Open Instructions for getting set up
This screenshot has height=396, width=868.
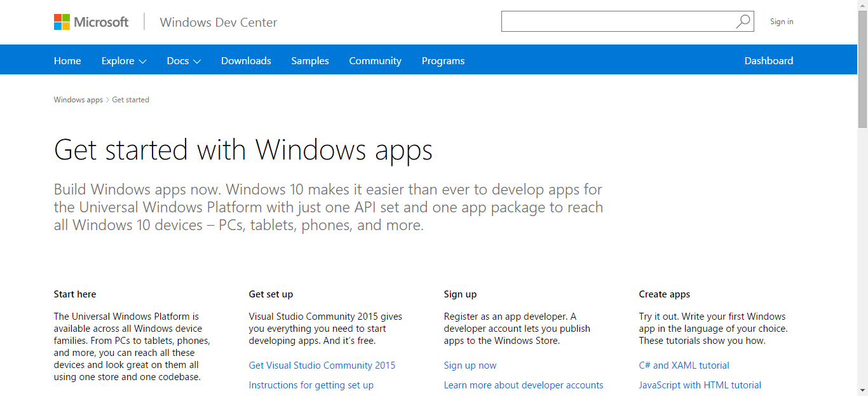click(x=311, y=385)
